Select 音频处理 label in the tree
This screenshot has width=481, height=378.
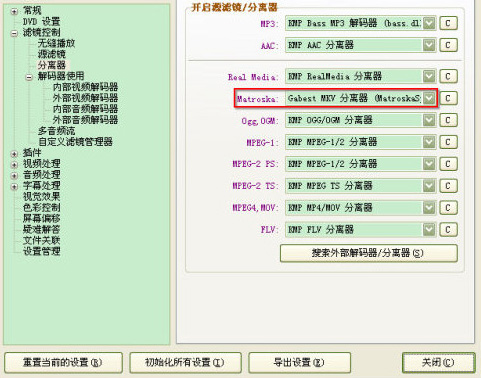41,175
